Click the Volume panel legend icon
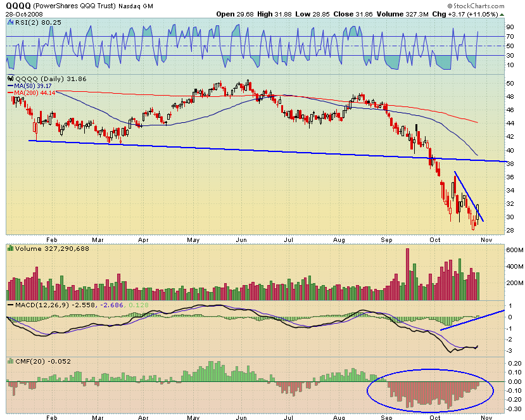 coord(10,248)
